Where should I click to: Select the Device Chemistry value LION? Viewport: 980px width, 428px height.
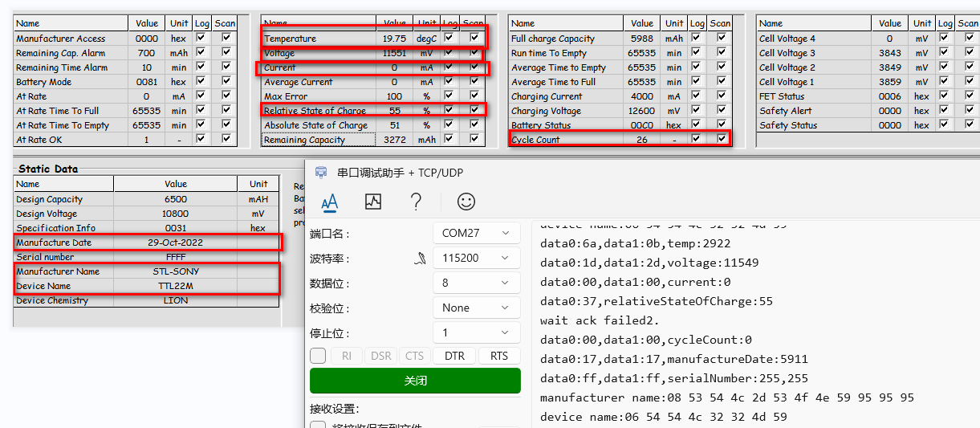tap(176, 300)
